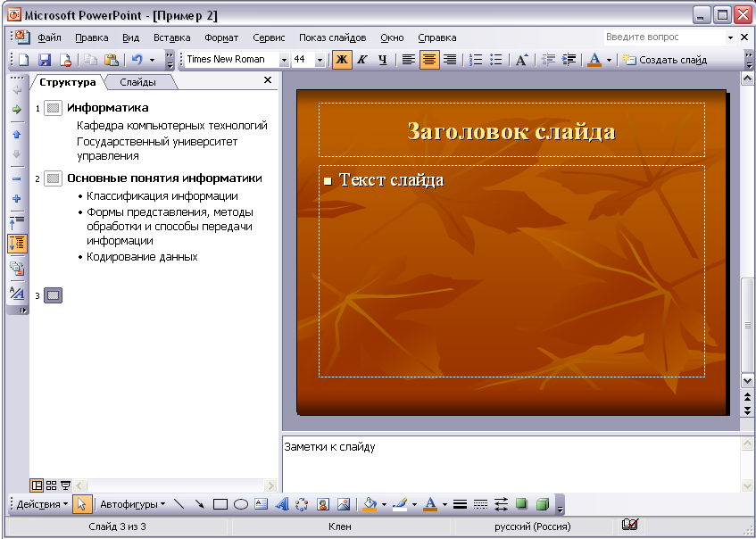Click the font color A button in formatting toolbar
Viewport: 756px width, 539px height.
pyautogui.click(x=594, y=60)
